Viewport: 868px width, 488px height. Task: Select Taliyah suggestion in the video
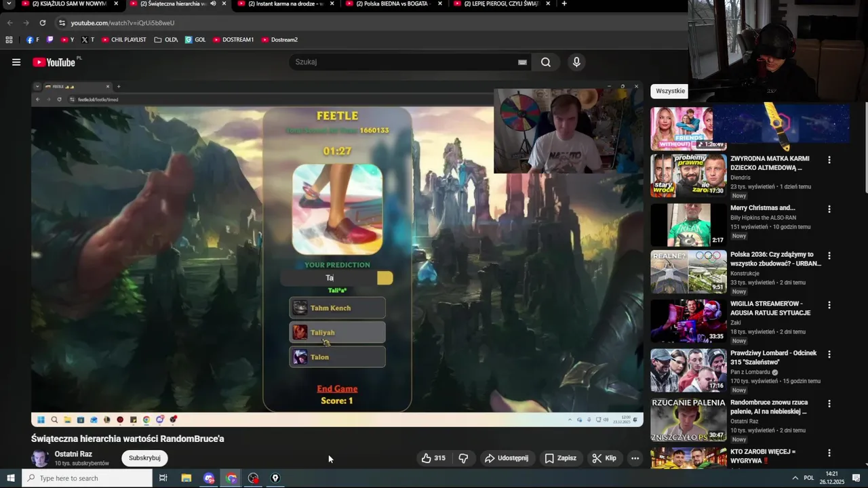pyautogui.click(x=337, y=333)
